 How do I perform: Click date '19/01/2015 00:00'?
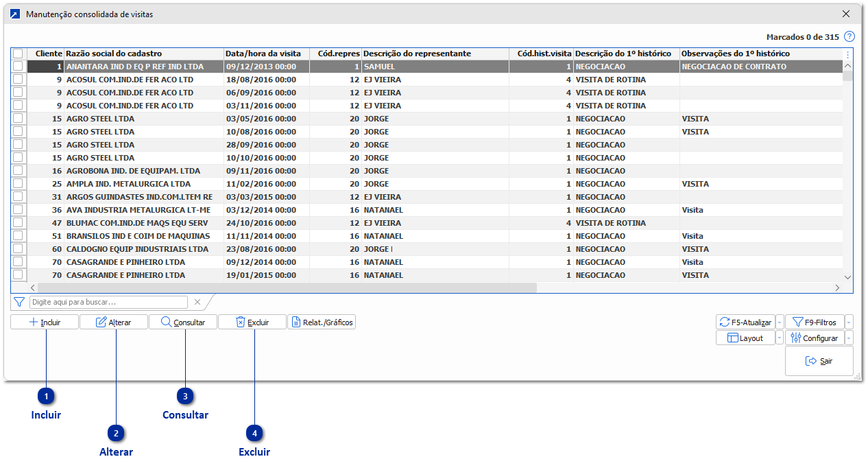pos(261,275)
